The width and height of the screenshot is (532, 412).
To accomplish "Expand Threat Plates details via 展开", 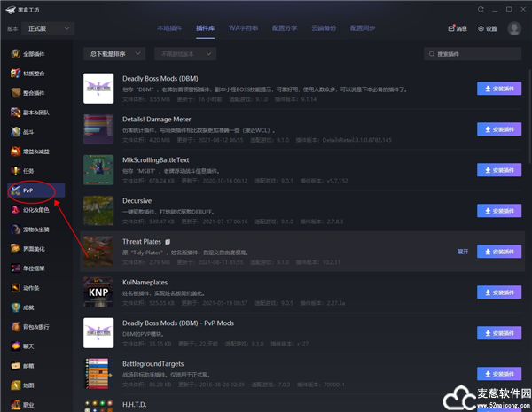I will 462,252.
